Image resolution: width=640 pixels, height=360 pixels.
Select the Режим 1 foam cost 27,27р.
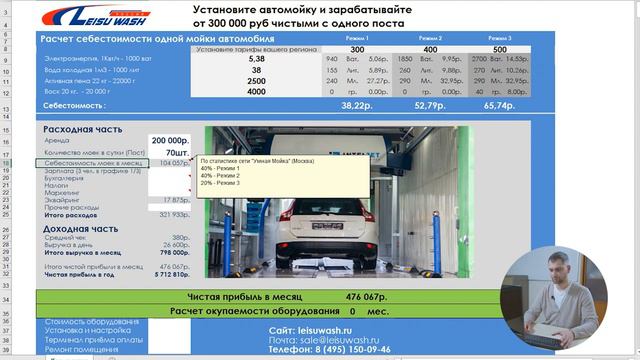(378, 81)
